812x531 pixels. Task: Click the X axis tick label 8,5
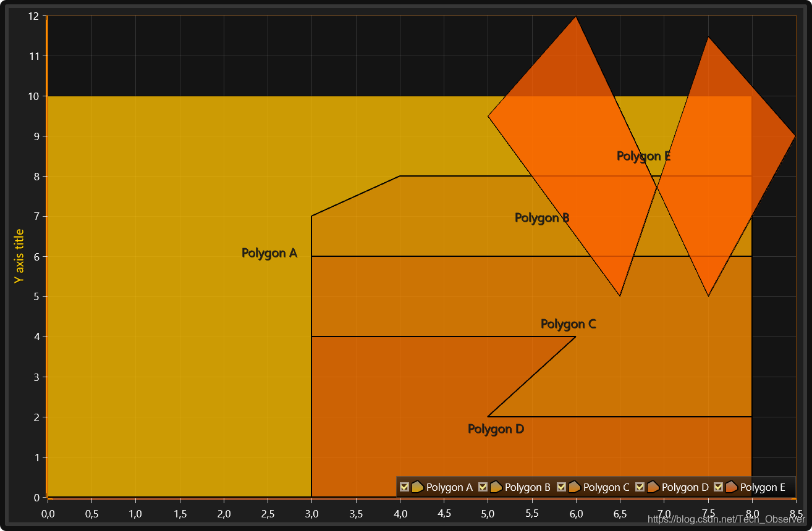pyautogui.click(x=796, y=514)
